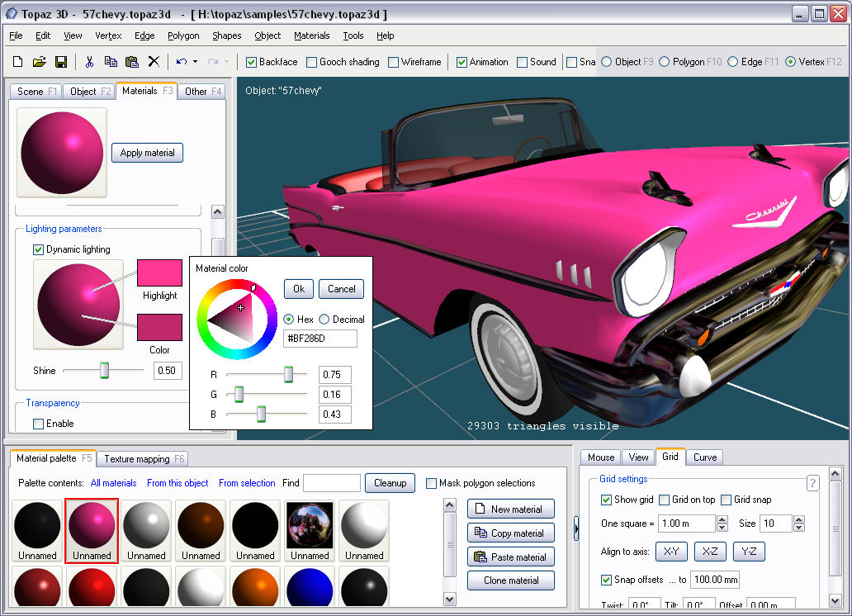Click the Paste clipboard icon
The height and width of the screenshot is (616, 852).
pyautogui.click(x=131, y=62)
